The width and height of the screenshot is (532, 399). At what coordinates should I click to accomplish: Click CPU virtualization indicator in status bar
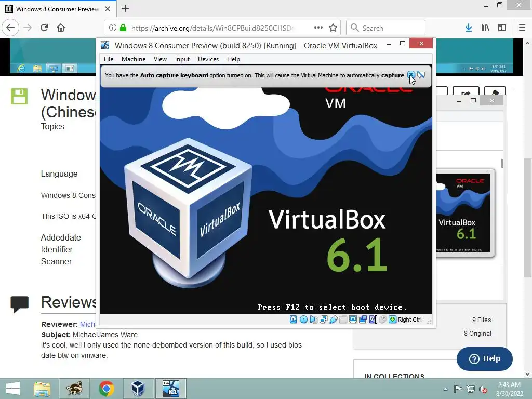point(373,320)
